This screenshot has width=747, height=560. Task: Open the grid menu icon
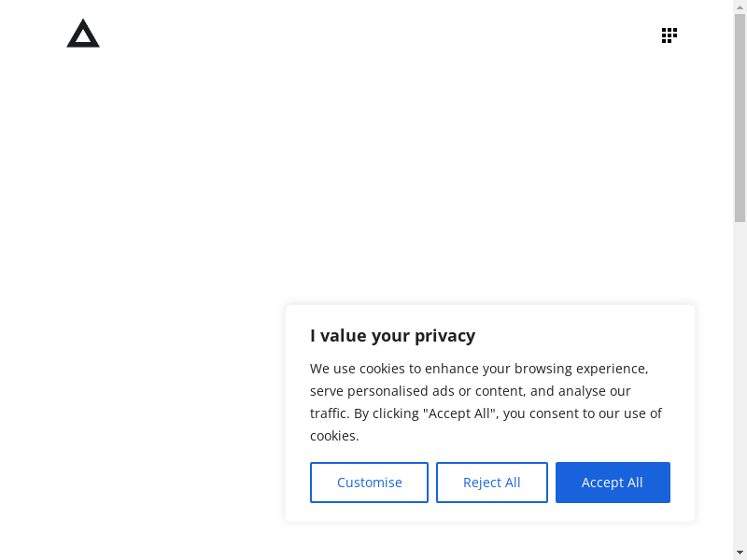(x=669, y=35)
